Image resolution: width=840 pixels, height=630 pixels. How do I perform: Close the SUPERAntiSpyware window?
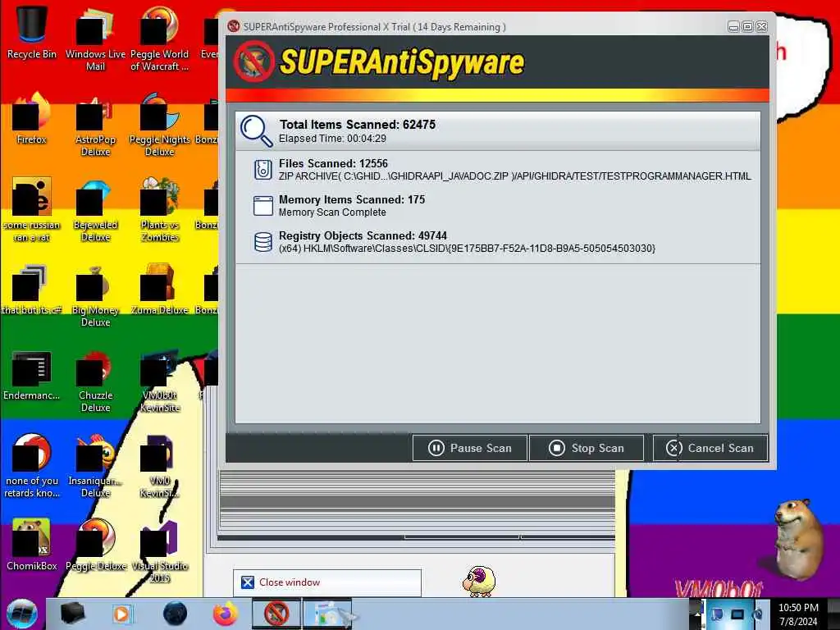(x=762, y=26)
